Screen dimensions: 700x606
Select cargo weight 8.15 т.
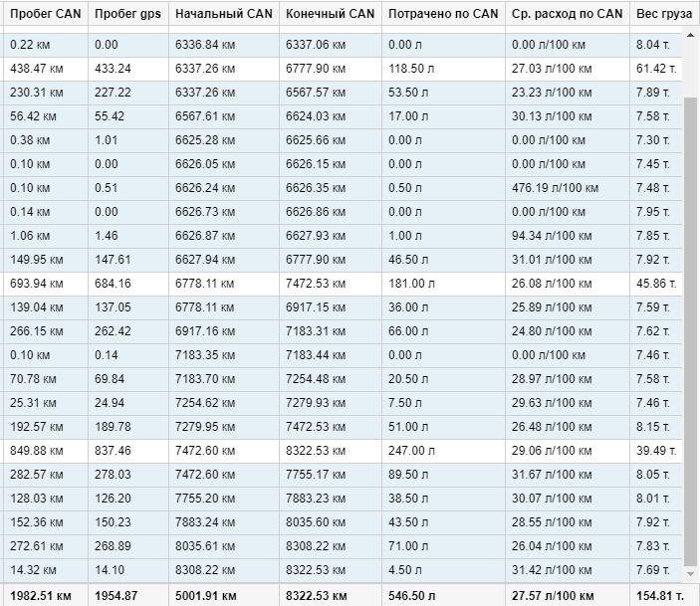point(652,427)
